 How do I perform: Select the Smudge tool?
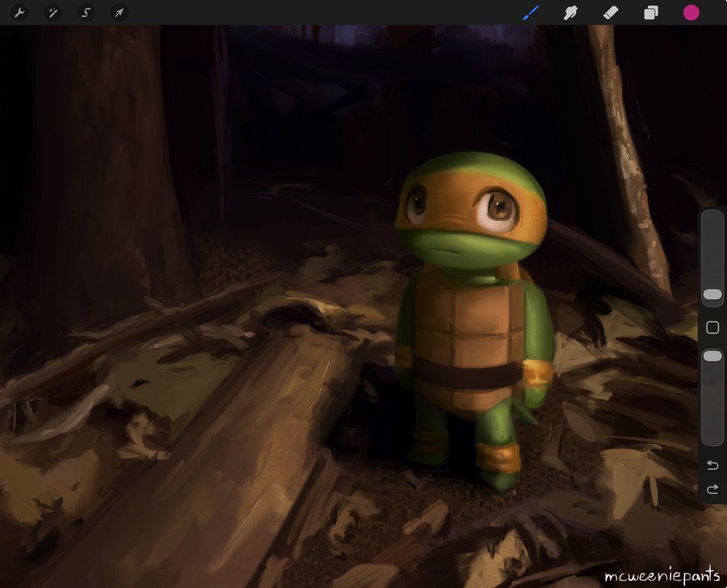[571, 13]
